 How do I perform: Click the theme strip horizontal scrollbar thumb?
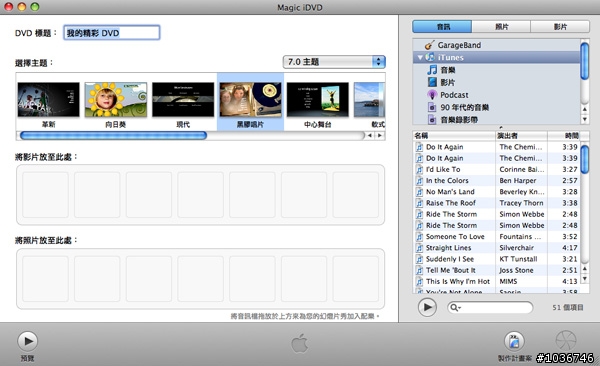coord(113,135)
